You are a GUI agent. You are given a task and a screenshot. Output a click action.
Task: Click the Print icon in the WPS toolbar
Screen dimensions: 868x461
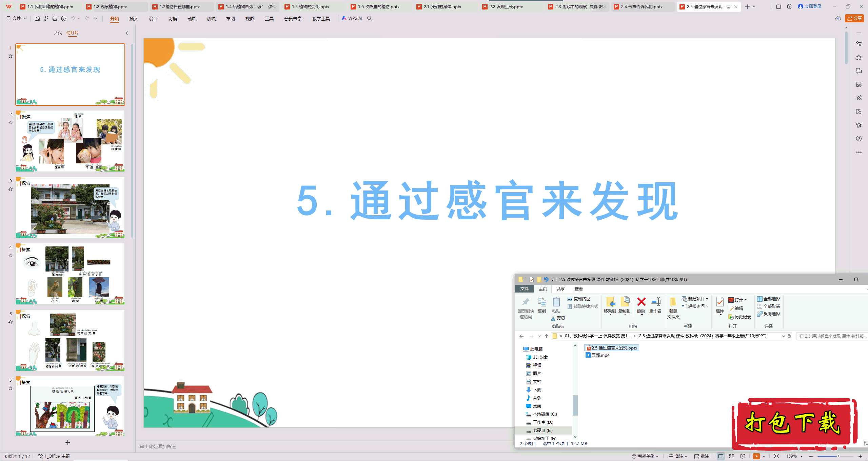pos(55,18)
